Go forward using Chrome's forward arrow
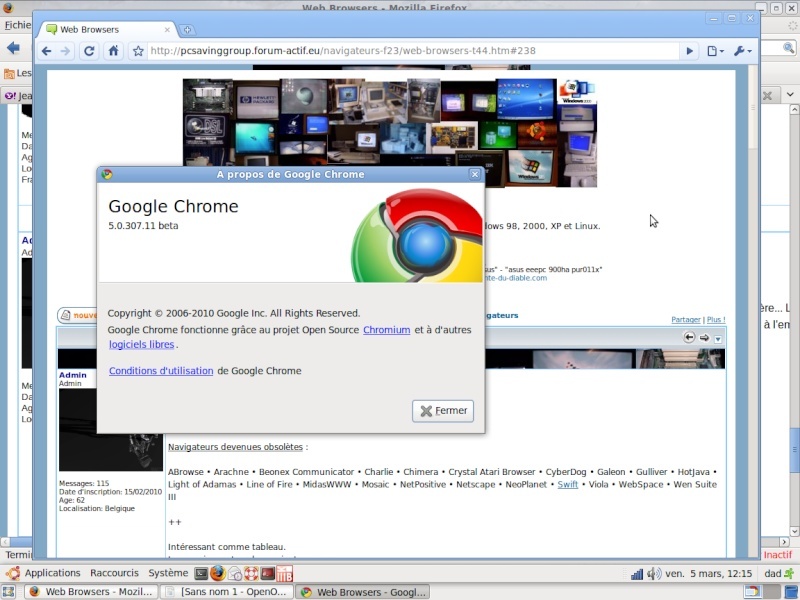 tap(65, 51)
